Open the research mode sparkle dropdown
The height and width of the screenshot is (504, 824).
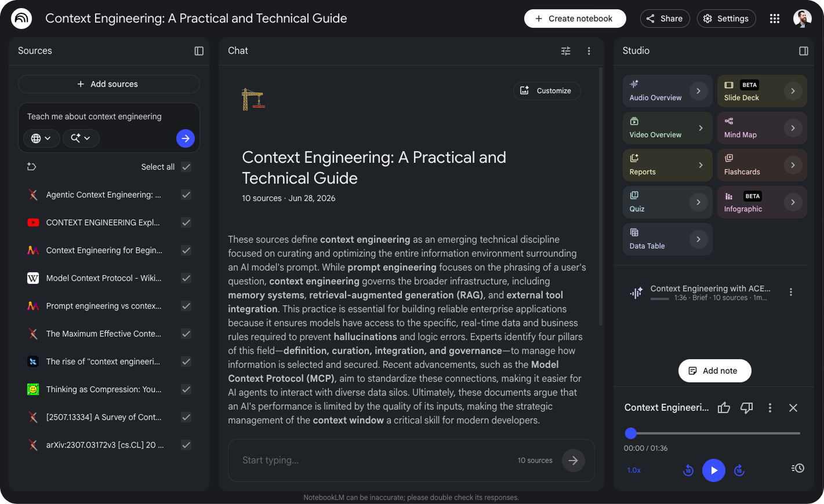[81, 138]
